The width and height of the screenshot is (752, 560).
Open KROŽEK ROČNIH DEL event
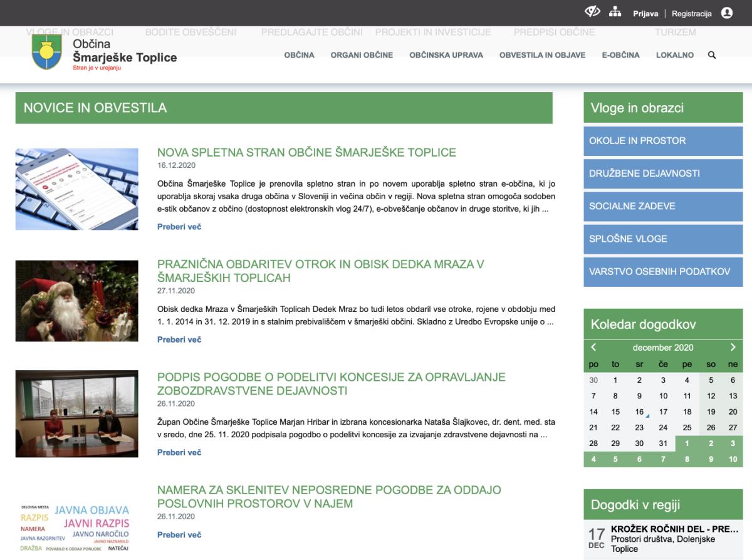tap(674, 529)
